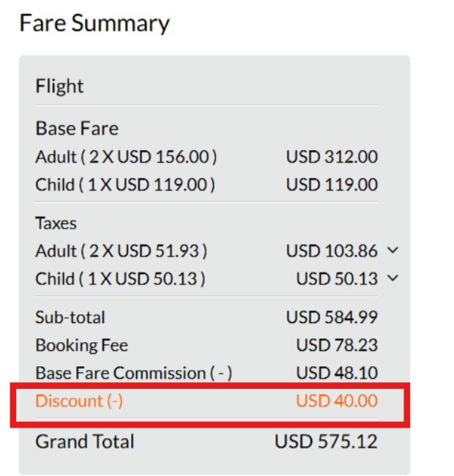Click the sub-total amount USD 584.99

(332, 318)
